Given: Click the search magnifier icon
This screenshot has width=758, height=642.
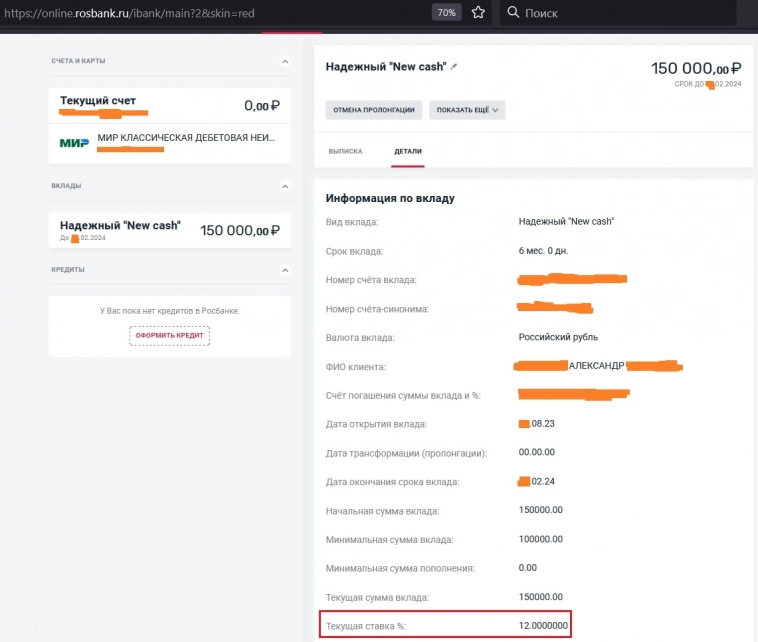Looking at the screenshot, I should click(513, 13).
